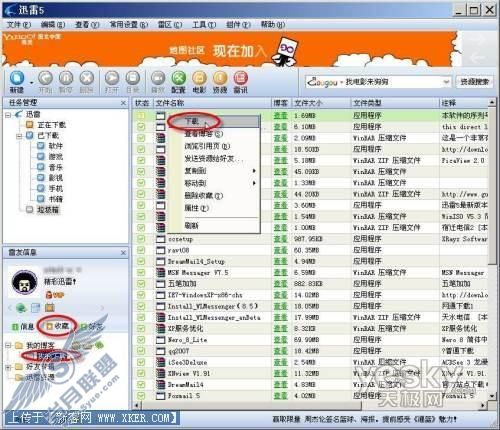This screenshot has height=430, width=500.
Task: Click the file icon of the Foxmail 5 row
Action: 161,396
